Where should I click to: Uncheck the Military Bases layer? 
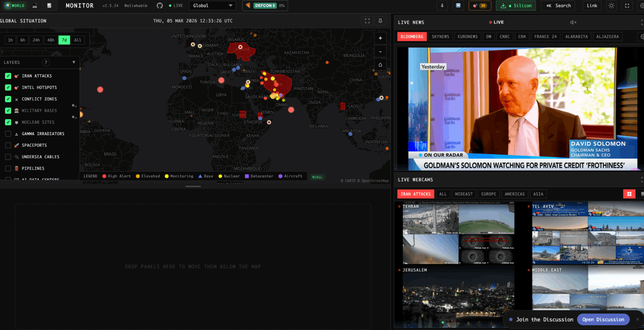(8, 111)
